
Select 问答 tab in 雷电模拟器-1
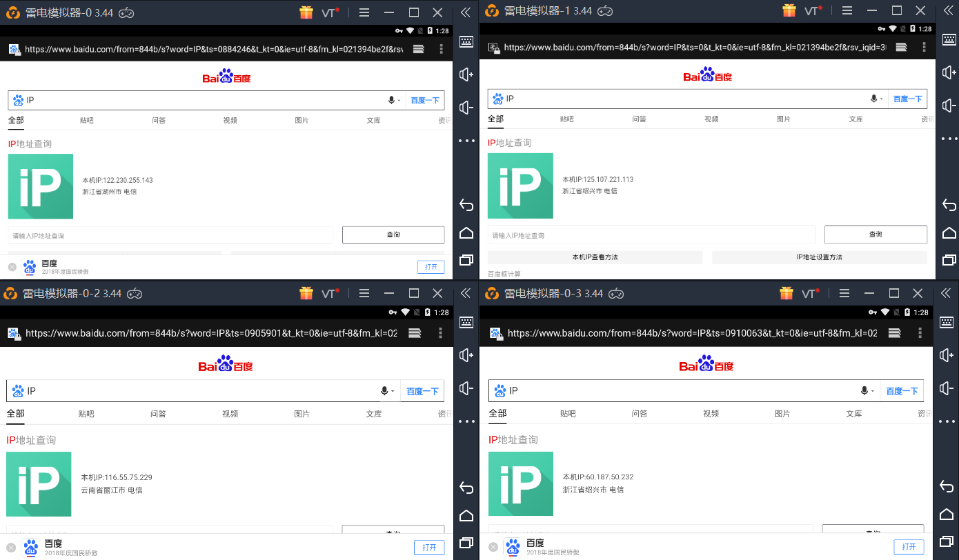[640, 119]
